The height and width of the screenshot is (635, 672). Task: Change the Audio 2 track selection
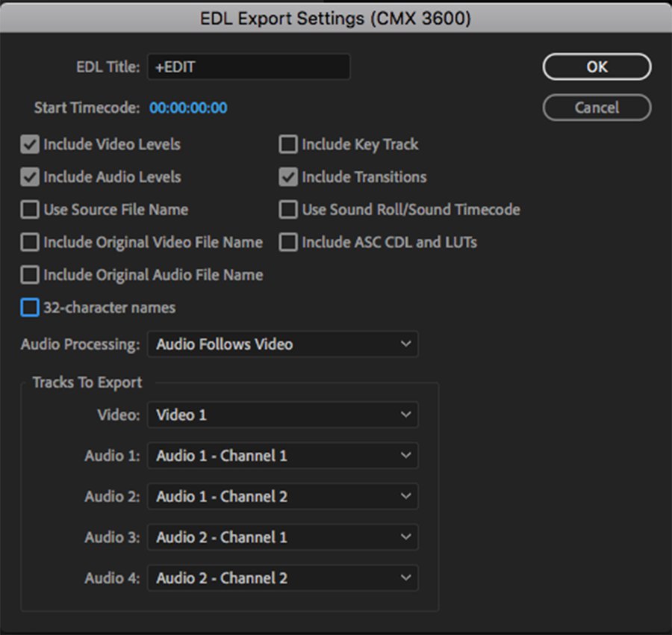[x=283, y=496]
